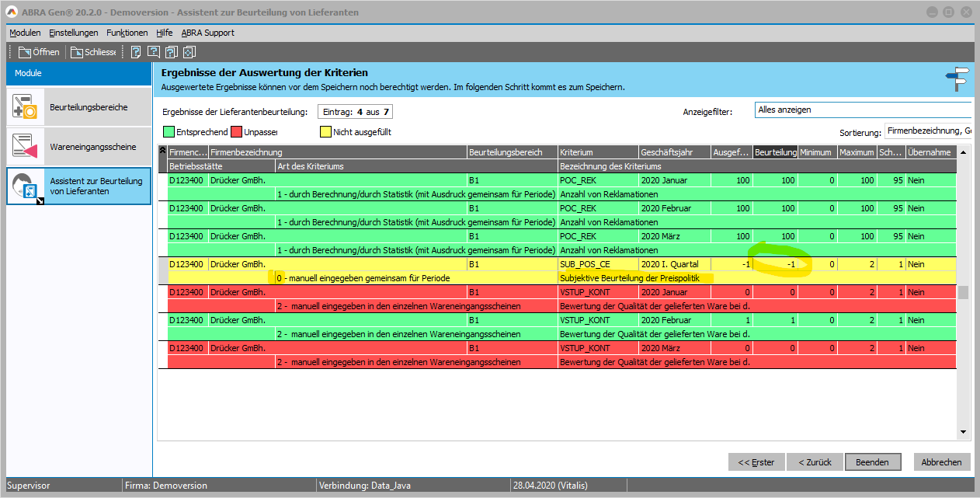Click the yellow Nicht ausgefüllt legend swatch

click(x=325, y=132)
